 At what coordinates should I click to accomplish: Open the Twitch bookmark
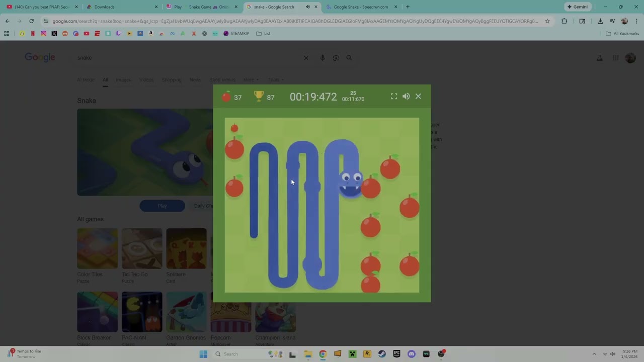coord(119,34)
